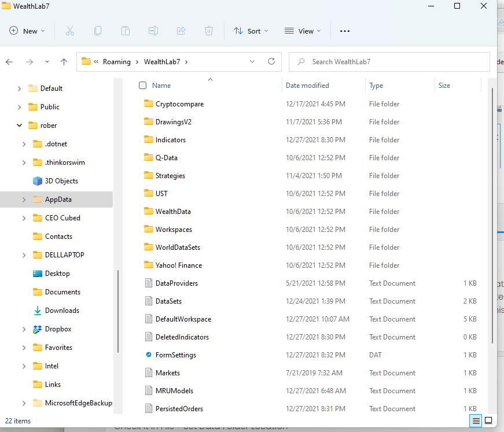This screenshot has height=432, width=504.
Task: Click the search magnifier icon
Action: pos(301,62)
